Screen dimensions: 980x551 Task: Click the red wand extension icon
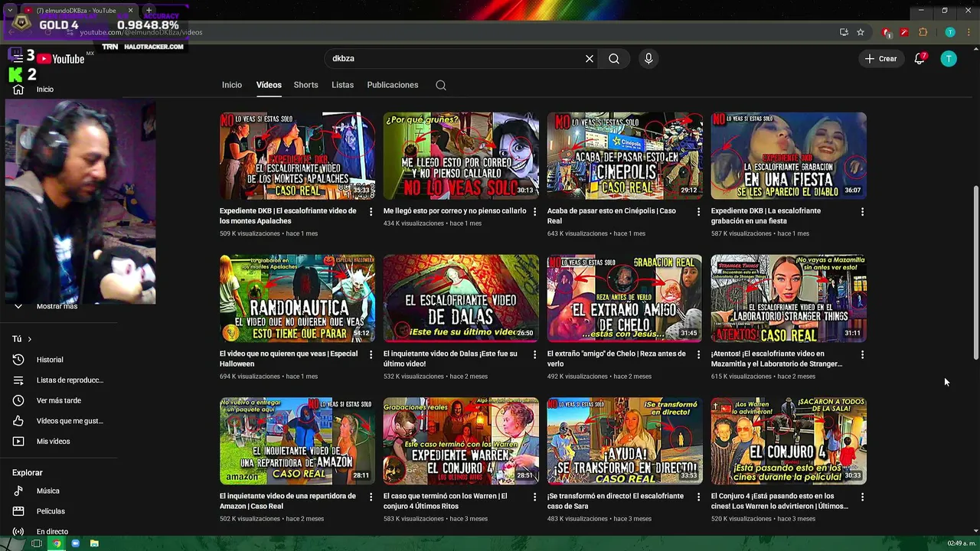(x=904, y=32)
